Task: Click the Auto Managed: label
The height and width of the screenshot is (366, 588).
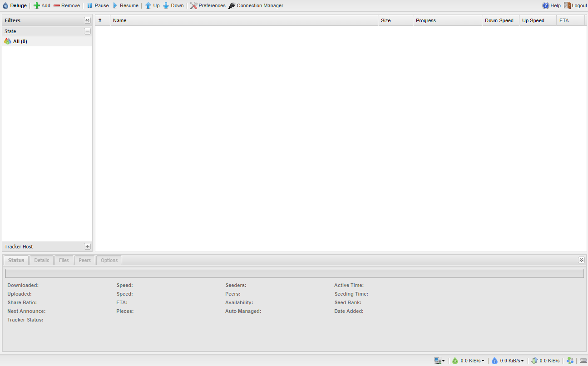Action: (243, 311)
